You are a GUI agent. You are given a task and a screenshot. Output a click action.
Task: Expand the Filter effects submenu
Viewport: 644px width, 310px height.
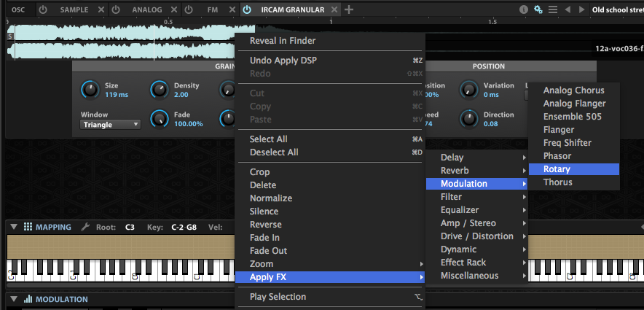pyautogui.click(x=477, y=197)
